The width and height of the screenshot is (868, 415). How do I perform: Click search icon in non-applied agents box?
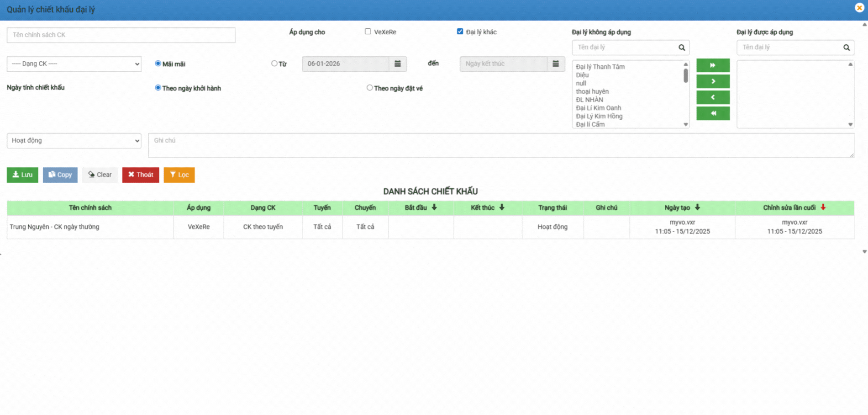pos(681,48)
